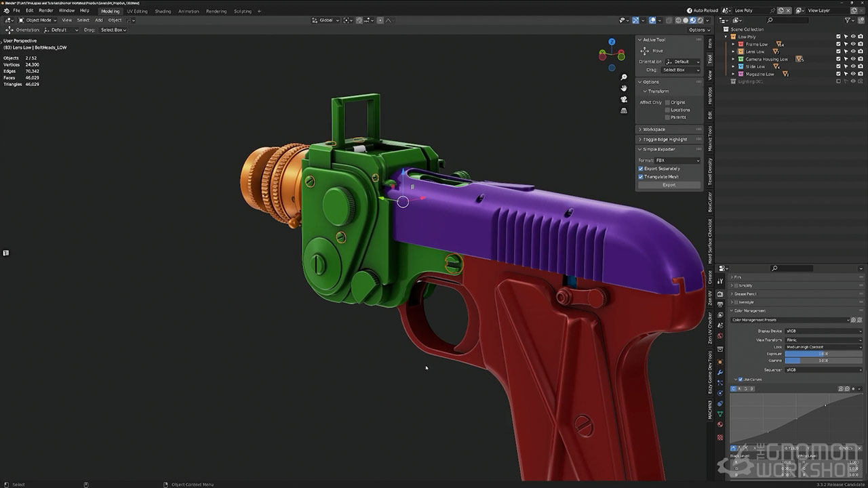Click the Blender logo menu icon
Viewport: 868px width, 488px height.
7,11
